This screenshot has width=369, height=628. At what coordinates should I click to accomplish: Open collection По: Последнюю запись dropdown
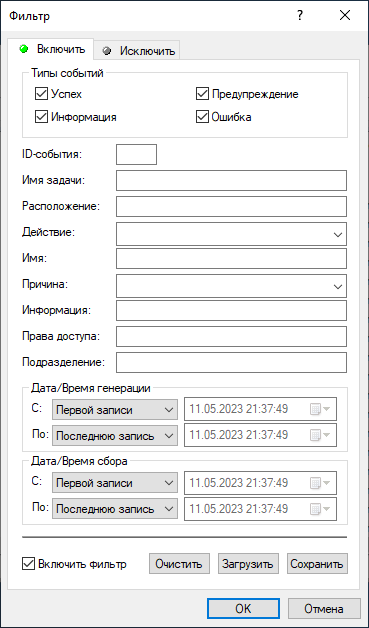(x=115, y=509)
